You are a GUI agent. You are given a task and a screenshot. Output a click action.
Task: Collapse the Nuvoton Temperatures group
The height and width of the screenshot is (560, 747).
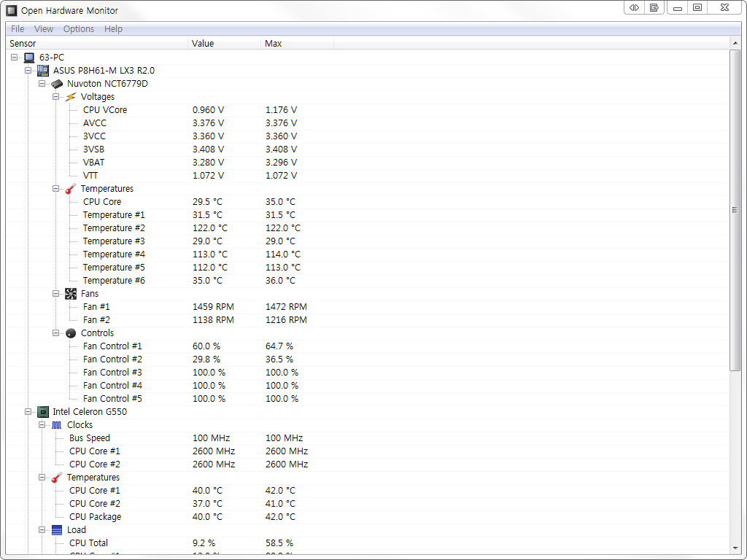55,189
